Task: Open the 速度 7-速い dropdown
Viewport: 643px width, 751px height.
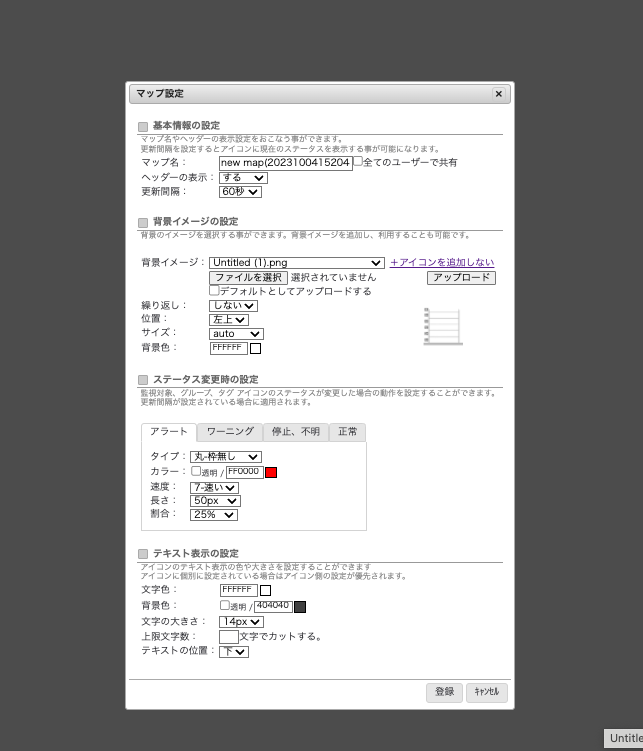Action: pos(214,488)
